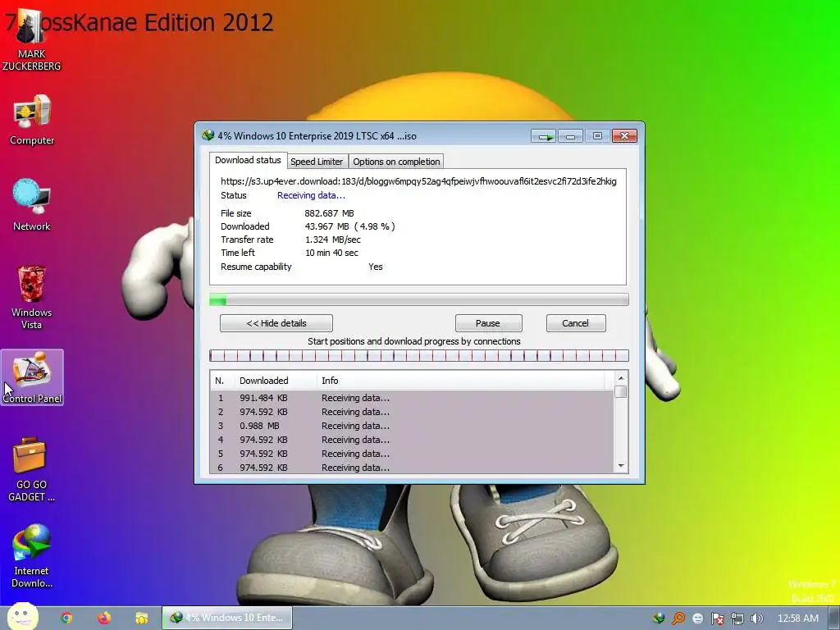Viewport: 840px width, 630px height.
Task: Click connection list scroll up arrow
Action: pyautogui.click(x=621, y=378)
